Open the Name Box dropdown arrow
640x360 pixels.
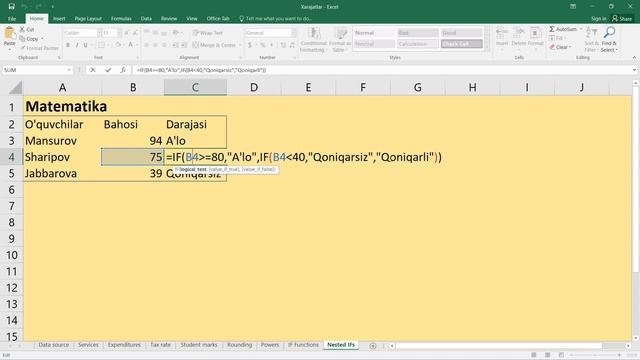click(x=69, y=70)
